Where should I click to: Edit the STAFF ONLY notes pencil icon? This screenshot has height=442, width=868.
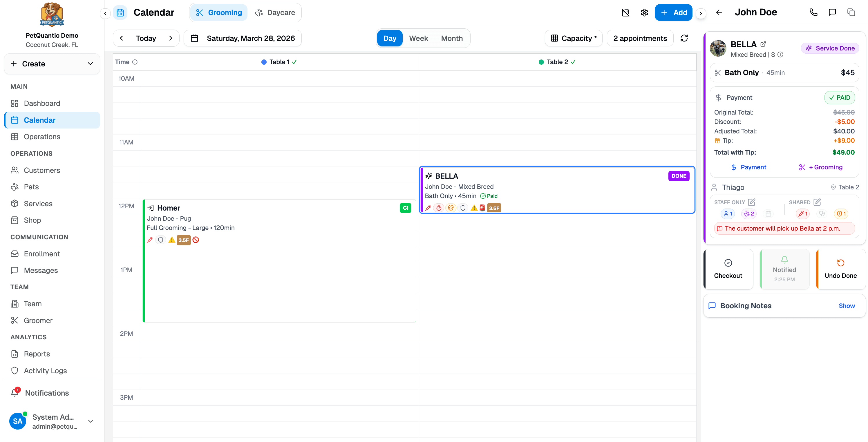(x=751, y=202)
